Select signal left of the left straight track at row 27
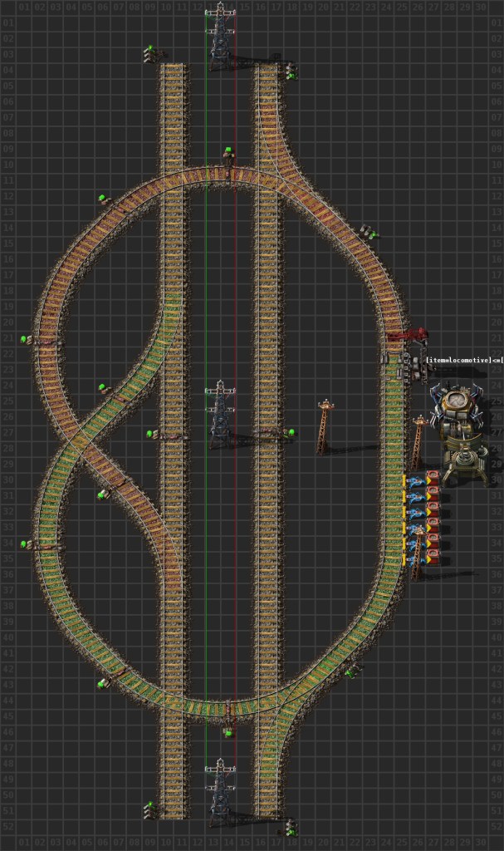 point(153,434)
